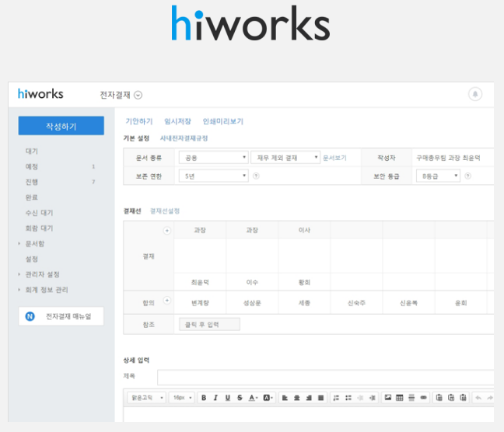Viewport: 504px width, 432px height.
Task: Open the 완료 sidebar menu
Action: pyautogui.click(x=31, y=197)
